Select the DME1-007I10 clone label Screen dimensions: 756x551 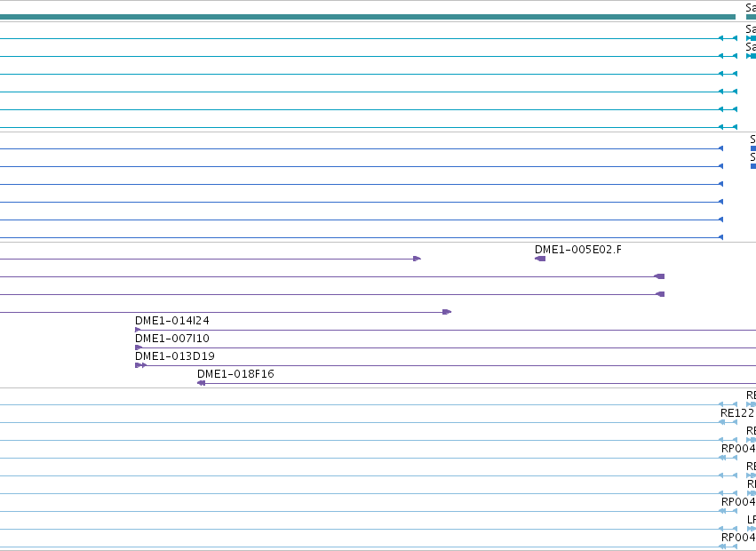click(171, 339)
